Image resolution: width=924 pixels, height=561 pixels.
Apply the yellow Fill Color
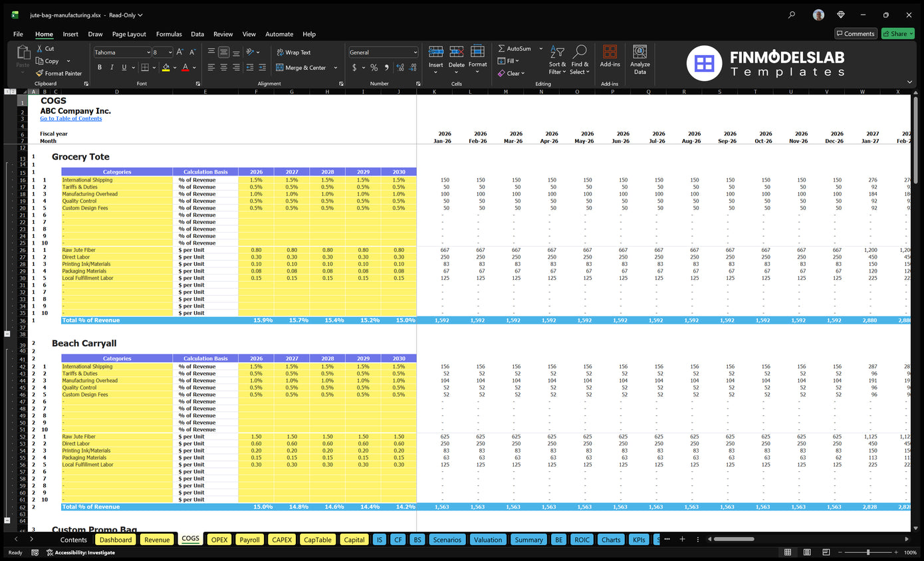click(166, 67)
